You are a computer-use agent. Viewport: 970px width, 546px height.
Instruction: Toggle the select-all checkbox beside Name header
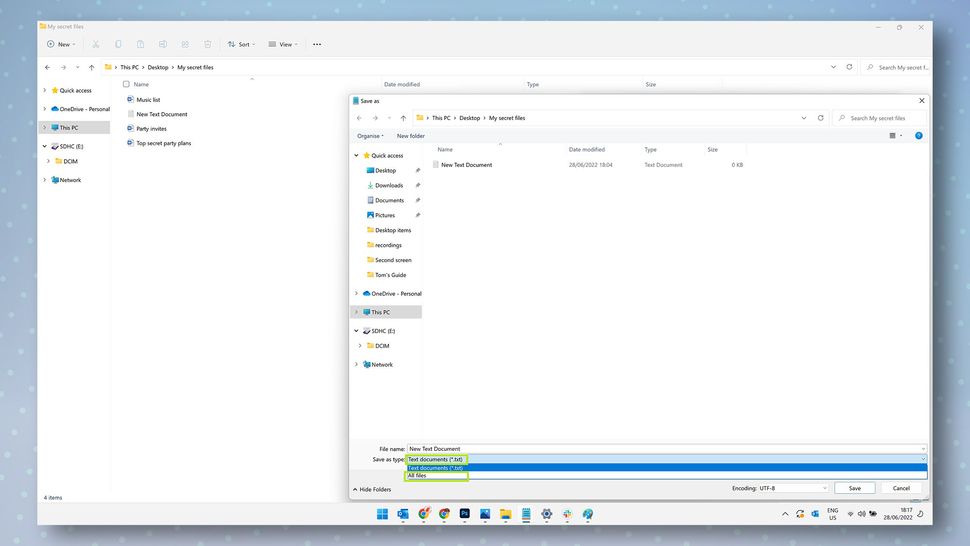[126, 84]
